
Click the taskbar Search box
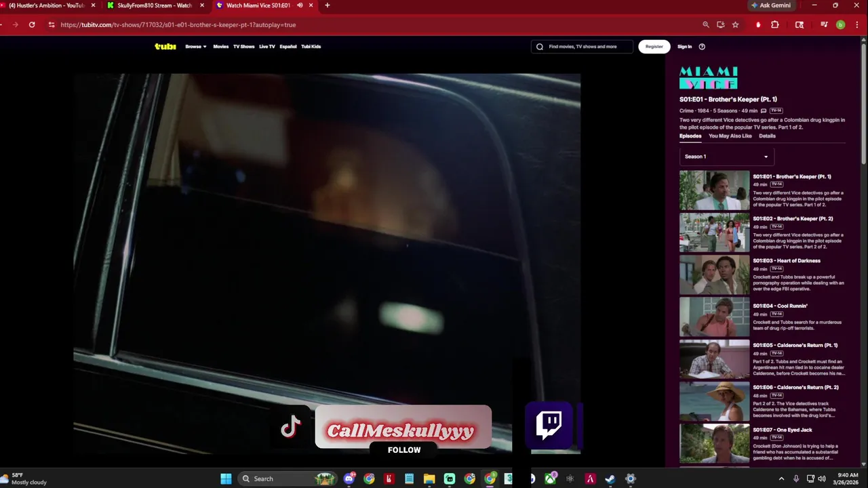[288, 479]
